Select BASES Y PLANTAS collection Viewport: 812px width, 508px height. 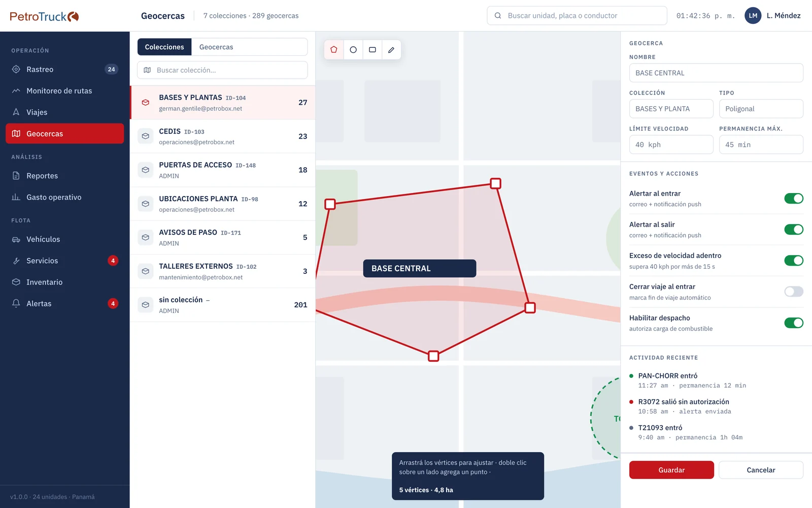coord(223,103)
